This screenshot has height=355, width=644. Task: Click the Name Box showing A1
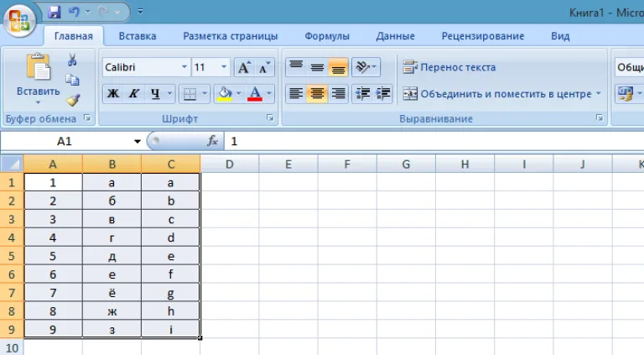pos(65,141)
